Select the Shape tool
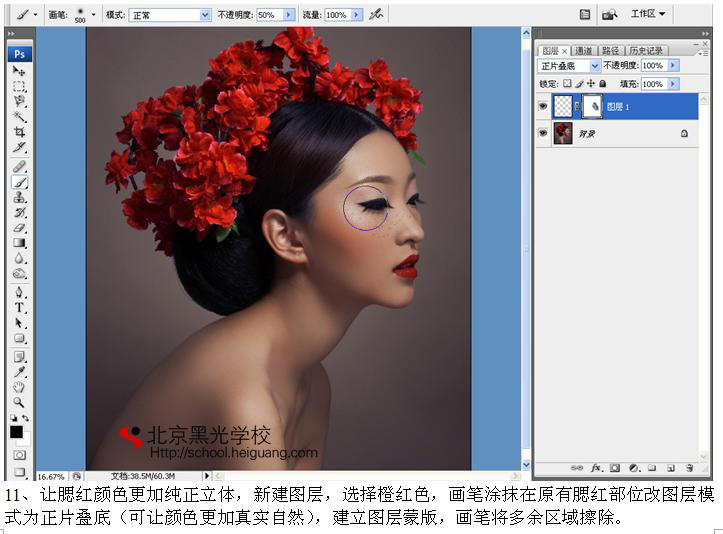 tap(19, 338)
